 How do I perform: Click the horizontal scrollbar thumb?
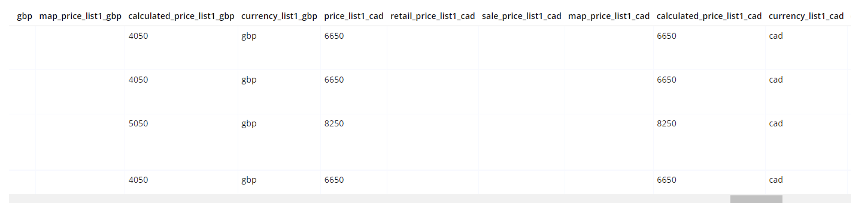[756, 199]
